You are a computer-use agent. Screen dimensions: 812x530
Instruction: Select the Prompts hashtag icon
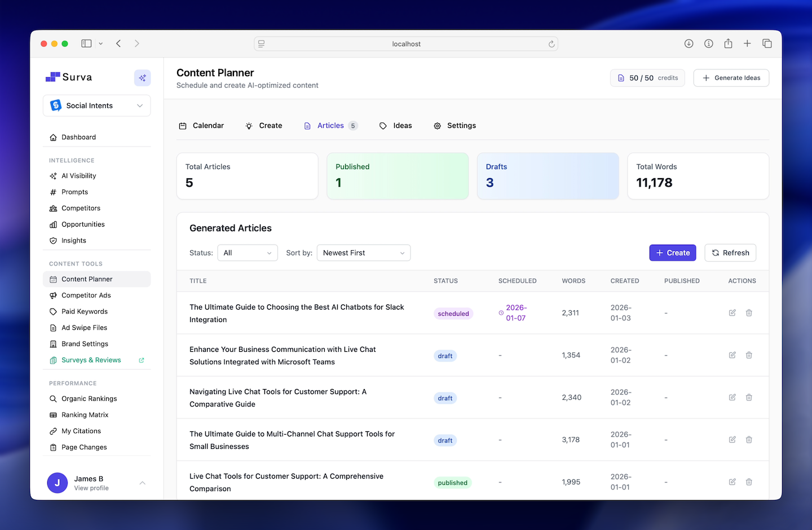tap(53, 192)
